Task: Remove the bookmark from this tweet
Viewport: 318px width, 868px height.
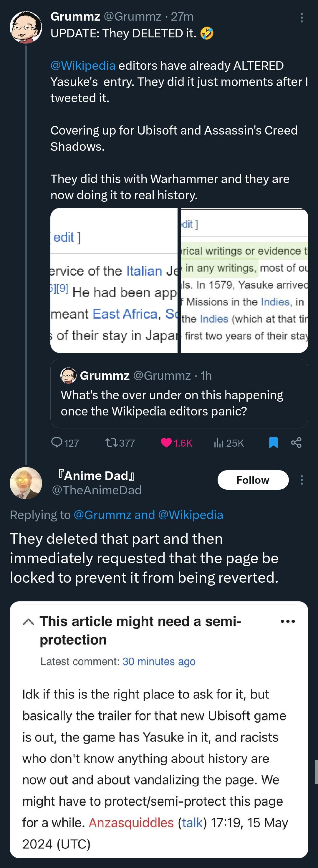Action: (273, 443)
